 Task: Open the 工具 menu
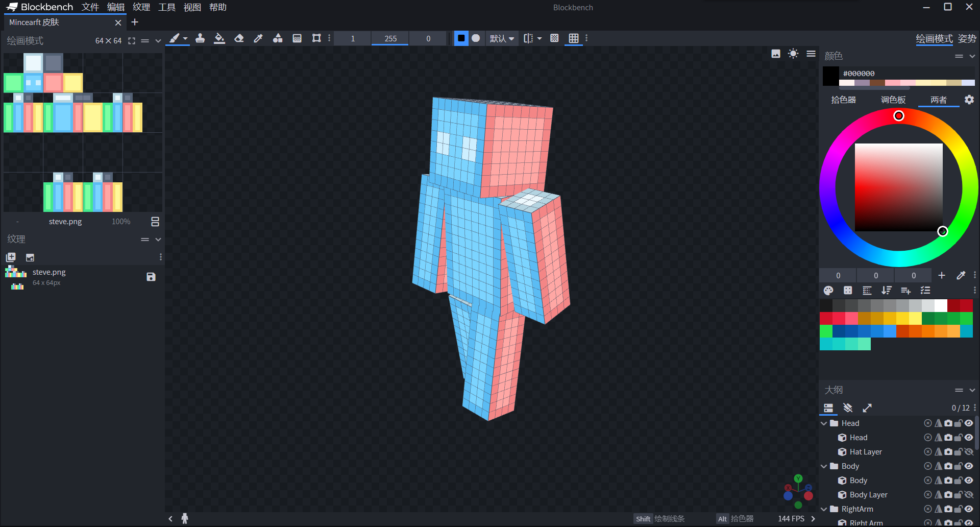(x=167, y=7)
